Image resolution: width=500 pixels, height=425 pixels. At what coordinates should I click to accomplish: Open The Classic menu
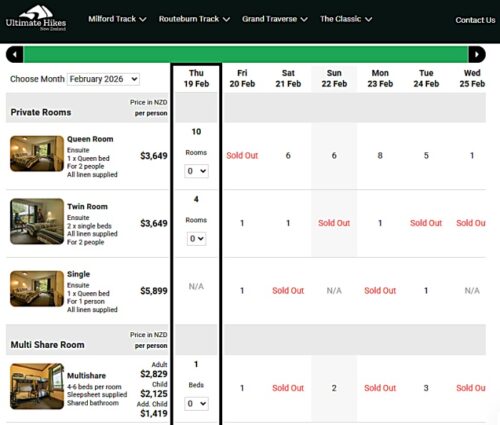[346, 19]
